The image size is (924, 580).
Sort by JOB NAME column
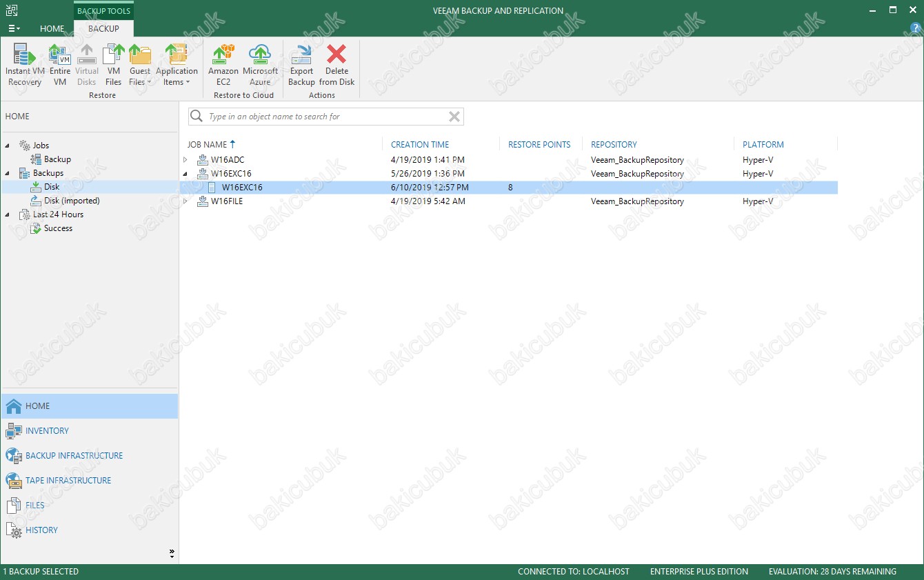[x=207, y=145]
